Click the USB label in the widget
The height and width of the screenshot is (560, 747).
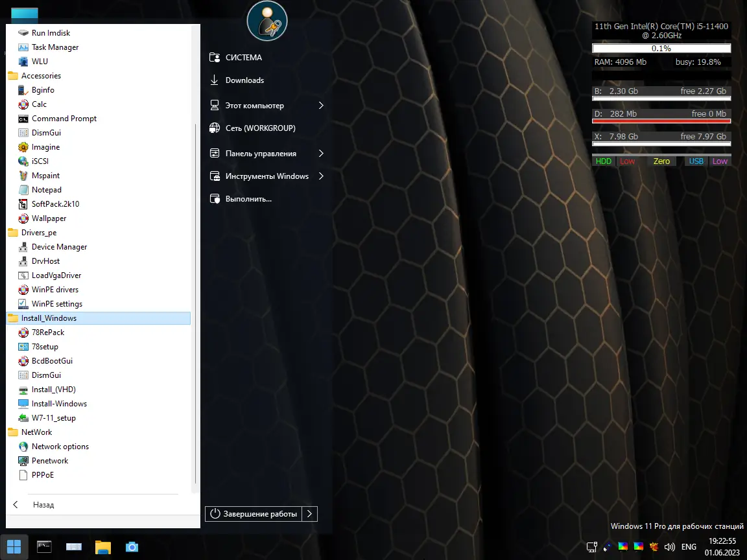coord(696,161)
